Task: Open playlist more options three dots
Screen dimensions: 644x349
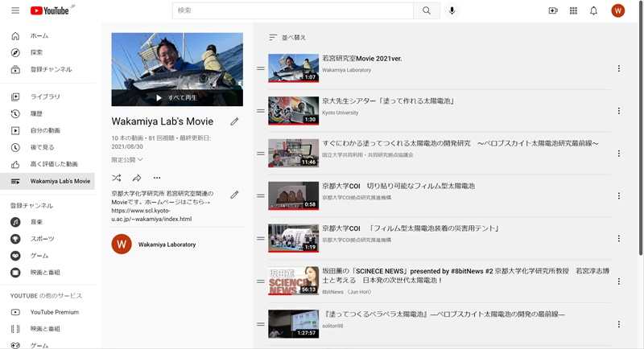Action: click(157, 178)
